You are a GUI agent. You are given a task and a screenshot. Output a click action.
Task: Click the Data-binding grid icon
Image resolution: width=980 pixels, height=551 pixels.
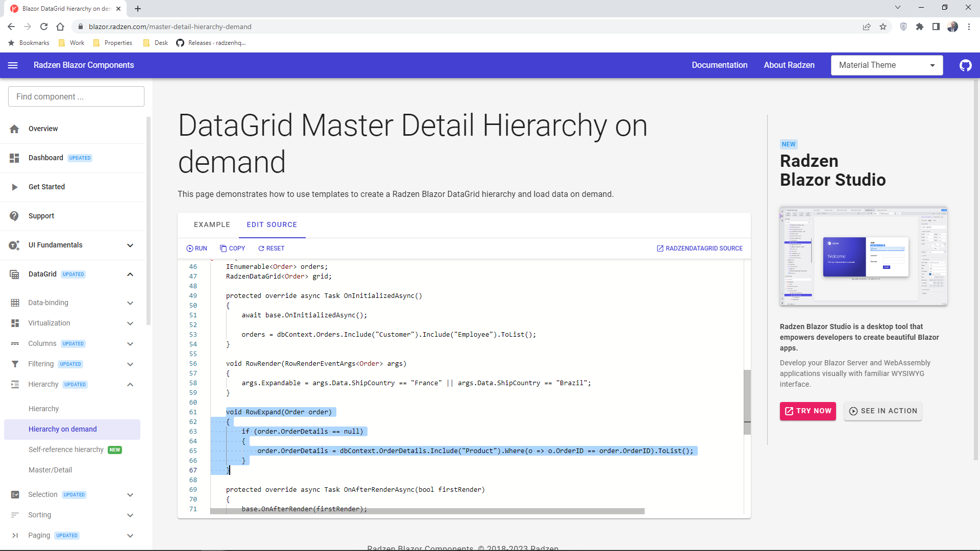click(x=15, y=303)
